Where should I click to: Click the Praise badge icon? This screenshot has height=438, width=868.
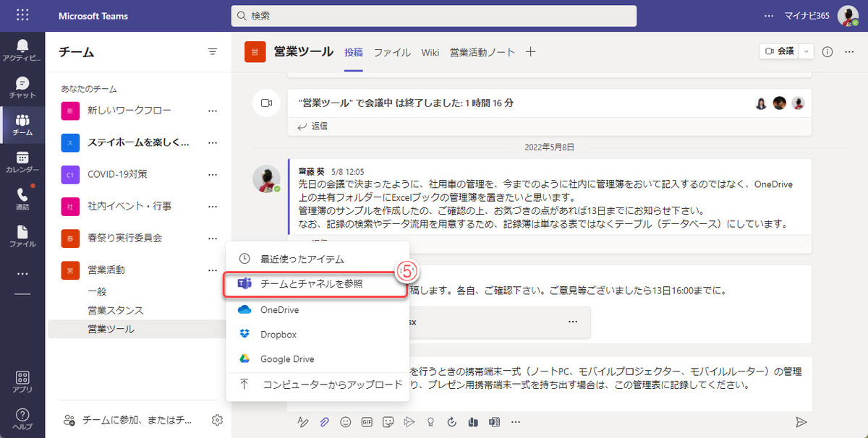tap(431, 421)
